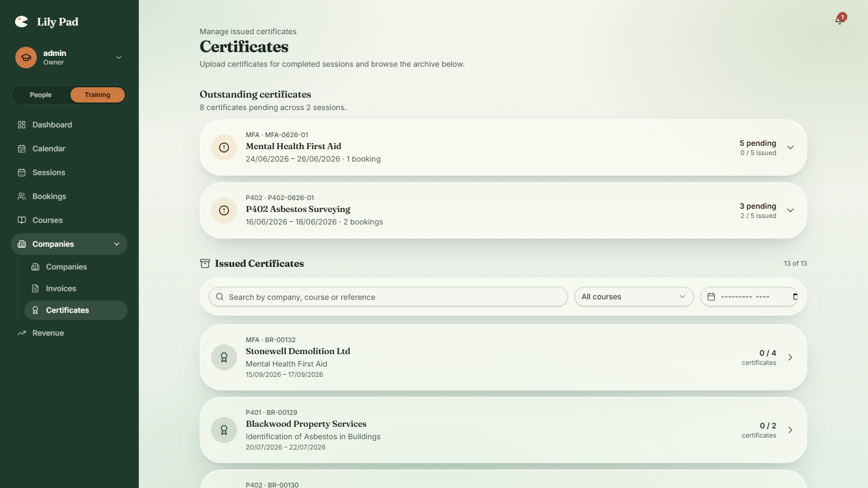Open the notification bell
The height and width of the screenshot is (488, 868).
coord(840,20)
